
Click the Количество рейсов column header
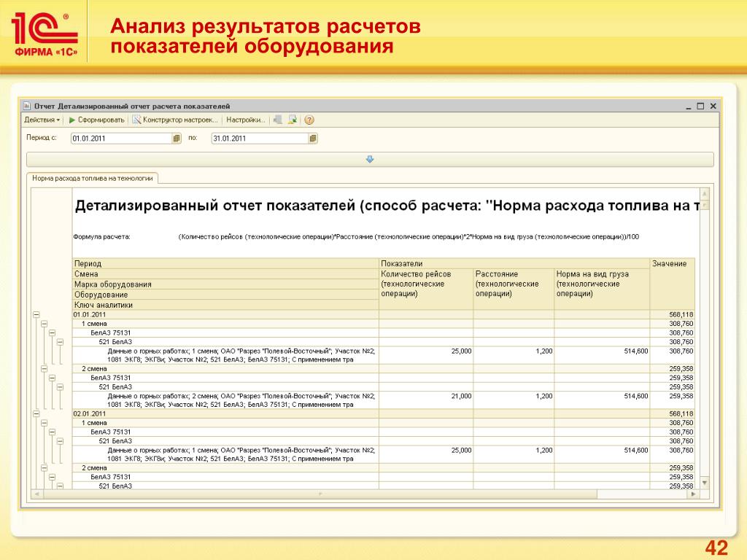tap(426, 289)
